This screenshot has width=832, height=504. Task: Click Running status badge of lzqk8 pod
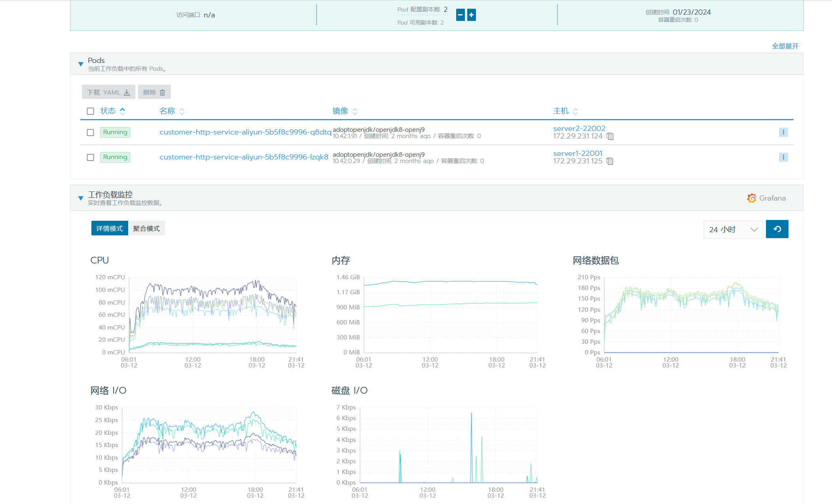[x=115, y=157]
